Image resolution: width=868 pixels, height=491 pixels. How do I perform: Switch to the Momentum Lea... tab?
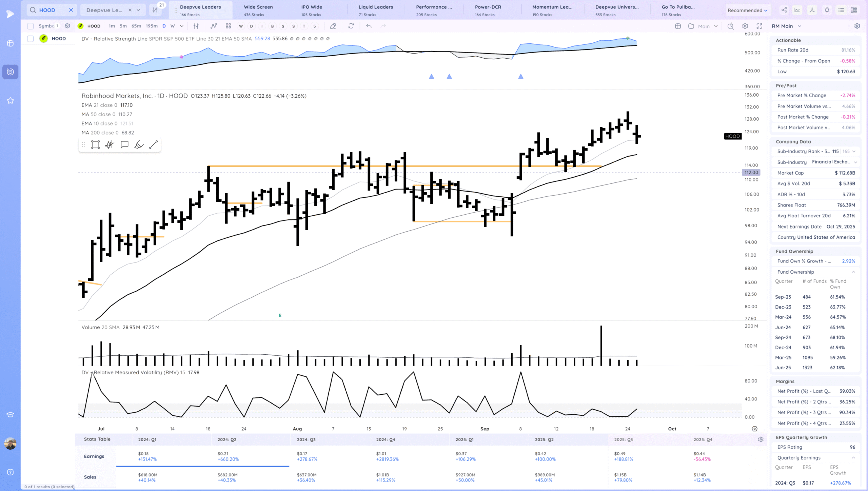552,10
